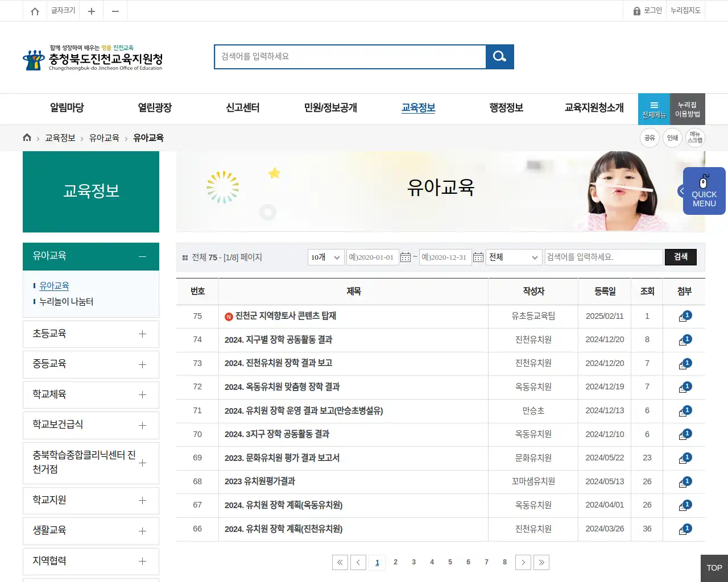Image resolution: width=728 pixels, height=582 pixels.
Task: Click the 로그인 link
Action: tap(648, 11)
